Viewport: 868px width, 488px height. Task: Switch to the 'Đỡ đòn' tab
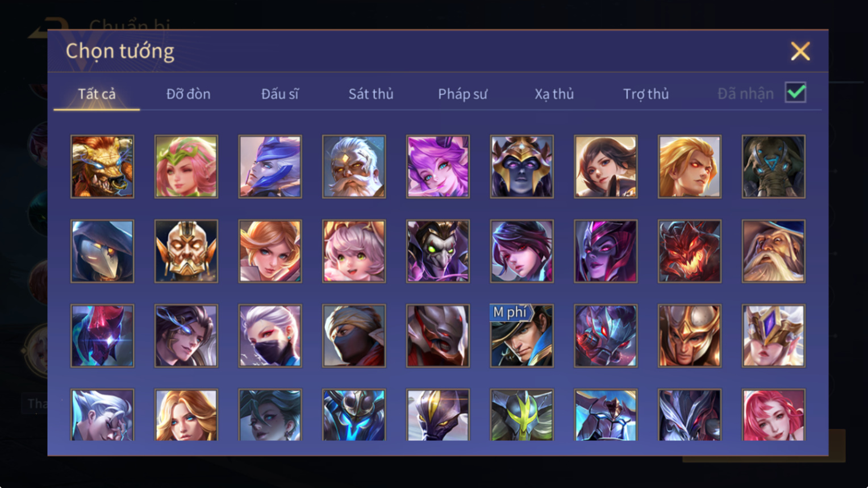(188, 94)
